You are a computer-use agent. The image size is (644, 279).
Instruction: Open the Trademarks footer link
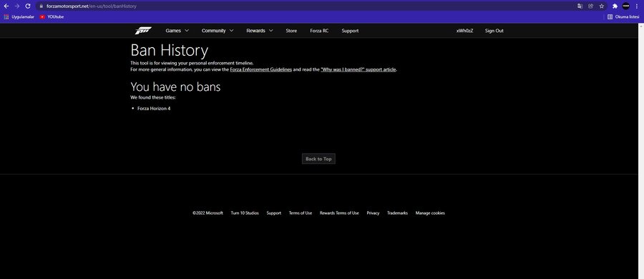(x=397, y=213)
